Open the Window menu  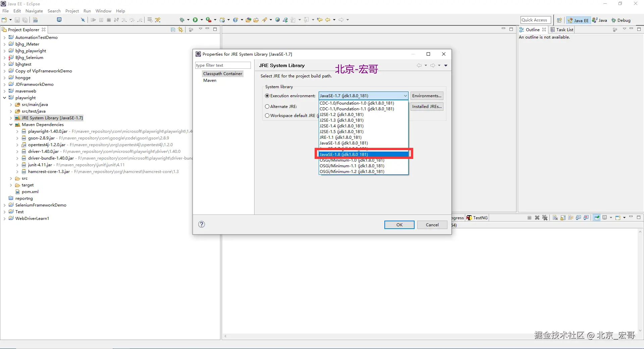[x=103, y=11]
